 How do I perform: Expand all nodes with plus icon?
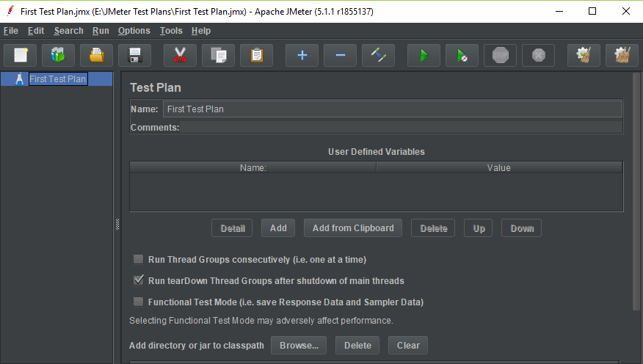point(302,55)
